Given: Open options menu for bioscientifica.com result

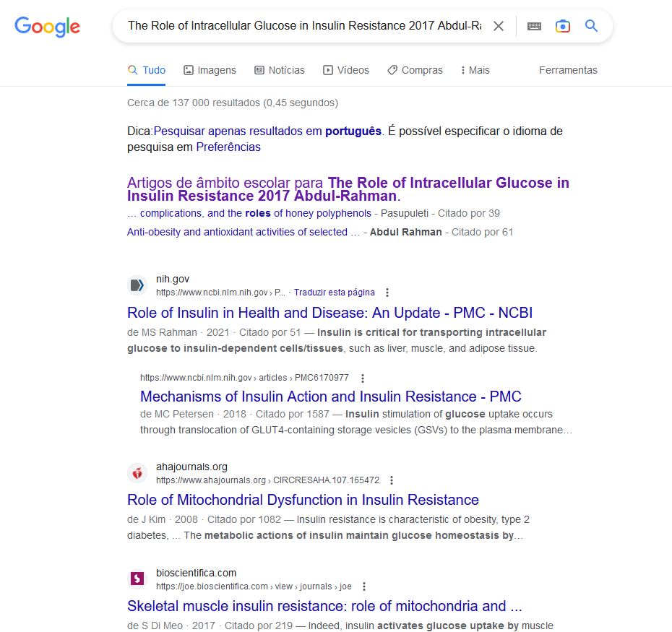Looking at the screenshot, I should click(364, 586).
